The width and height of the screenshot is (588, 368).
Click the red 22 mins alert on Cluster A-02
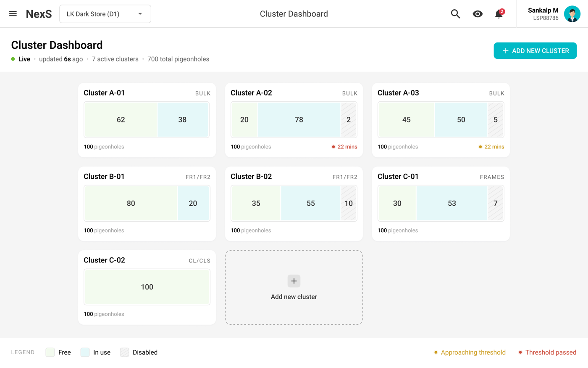point(344,147)
